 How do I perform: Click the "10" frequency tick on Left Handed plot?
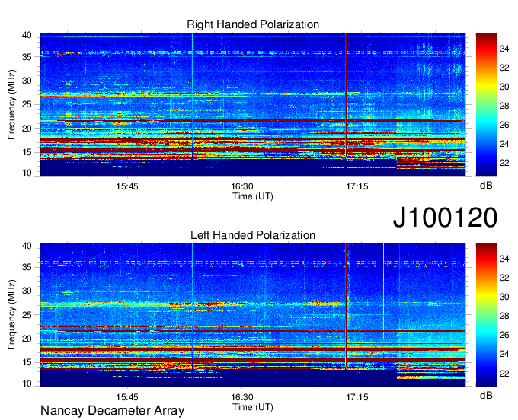pyautogui.click(x=27, y=383)
